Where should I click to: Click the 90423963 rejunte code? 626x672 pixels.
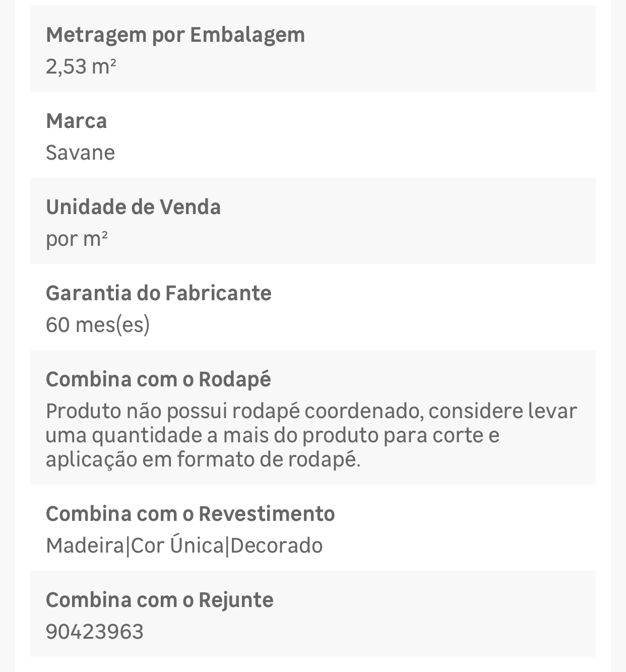tap(95, 632)
